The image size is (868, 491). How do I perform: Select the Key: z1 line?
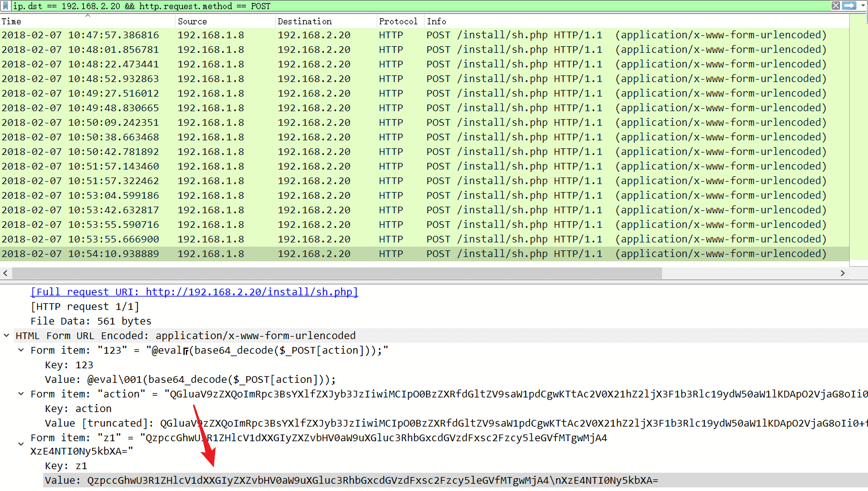coord(66,466)
